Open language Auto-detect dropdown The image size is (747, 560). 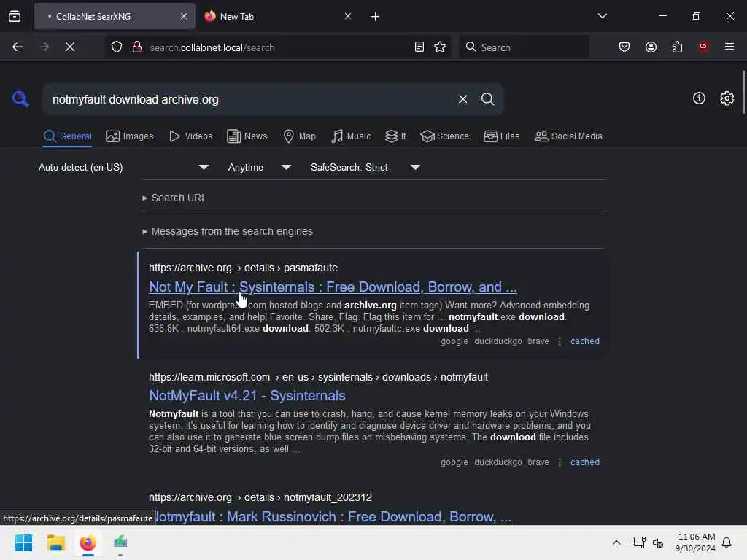tap(123, 167)
